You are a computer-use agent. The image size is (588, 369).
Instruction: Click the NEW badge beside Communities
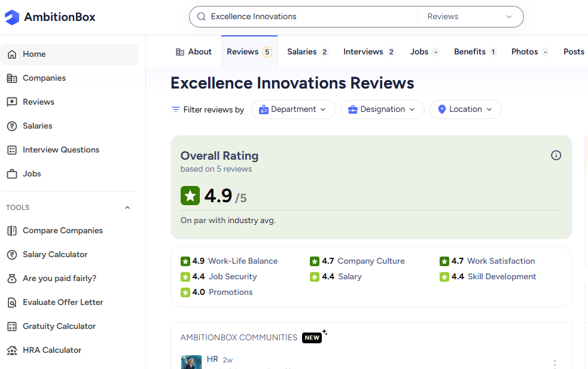tap(312, 338)
